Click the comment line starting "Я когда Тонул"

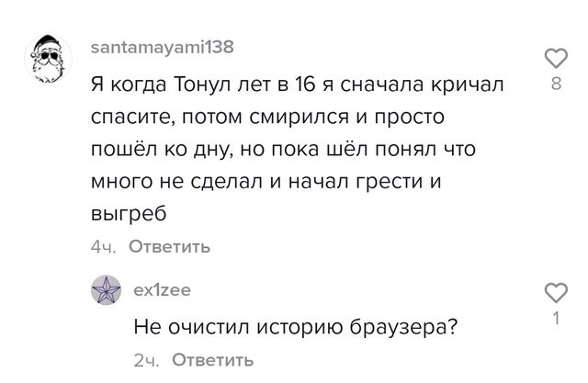coord(297,86)
